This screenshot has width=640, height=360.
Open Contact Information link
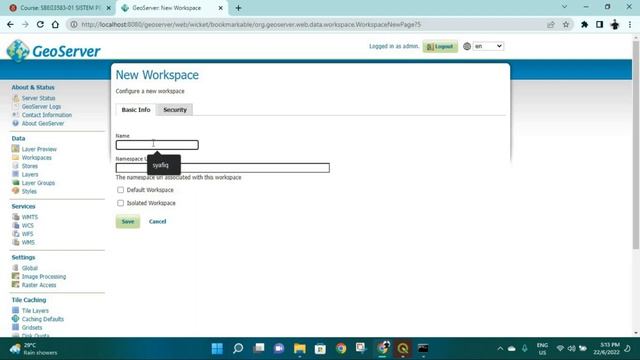click(47, 115)
